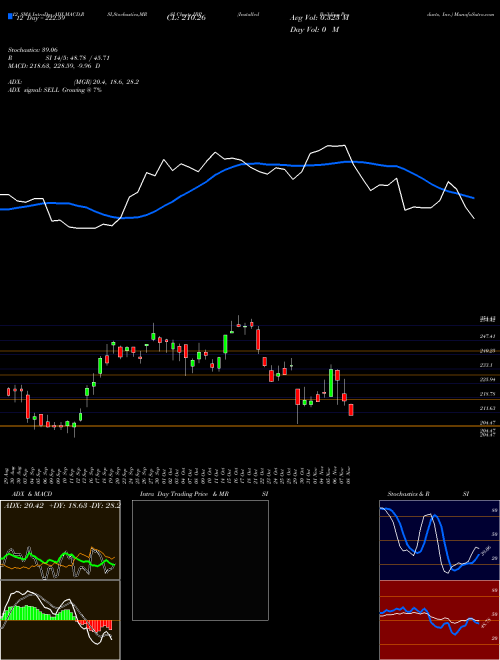Click the '(MGR) 20.4, 18.6, 28.2' ADX values
500x660 pixels.
pyautogui.click(x=106, y=82)
